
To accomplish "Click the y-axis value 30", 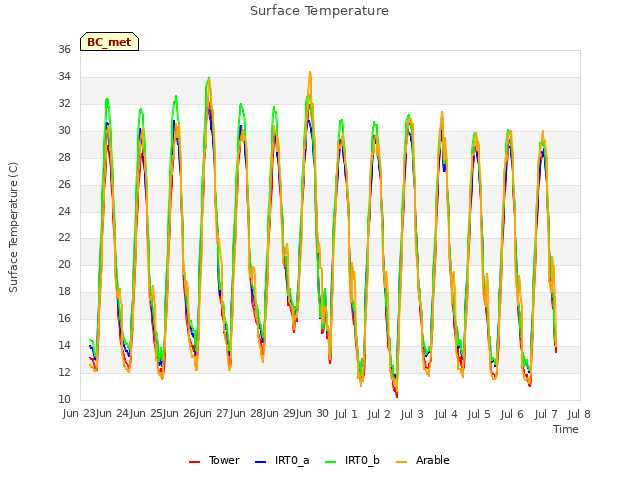I will point(64,130).
